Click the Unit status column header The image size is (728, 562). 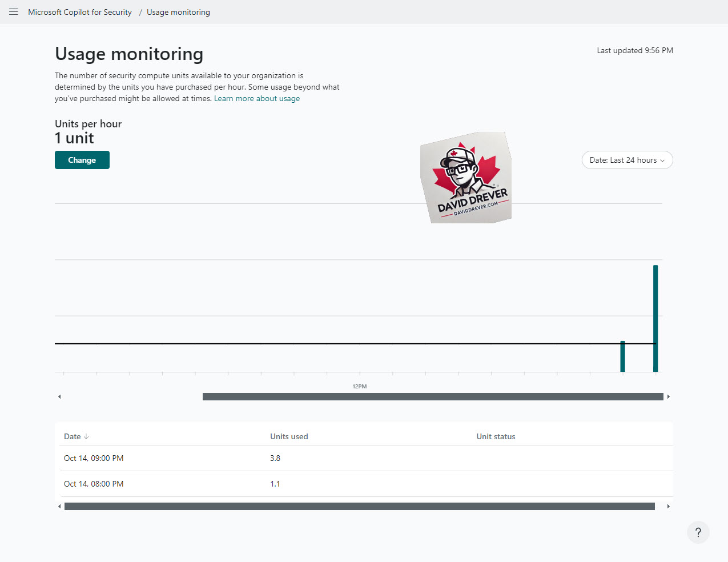496,436
